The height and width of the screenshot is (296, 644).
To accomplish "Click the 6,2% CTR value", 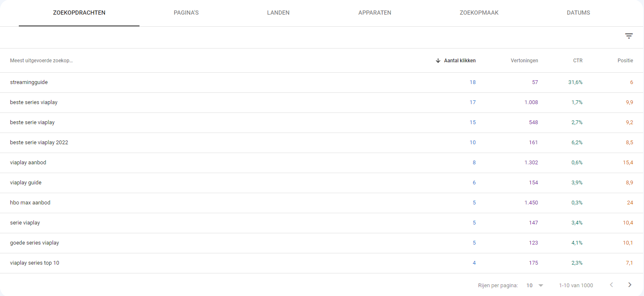I will (577, 143).
